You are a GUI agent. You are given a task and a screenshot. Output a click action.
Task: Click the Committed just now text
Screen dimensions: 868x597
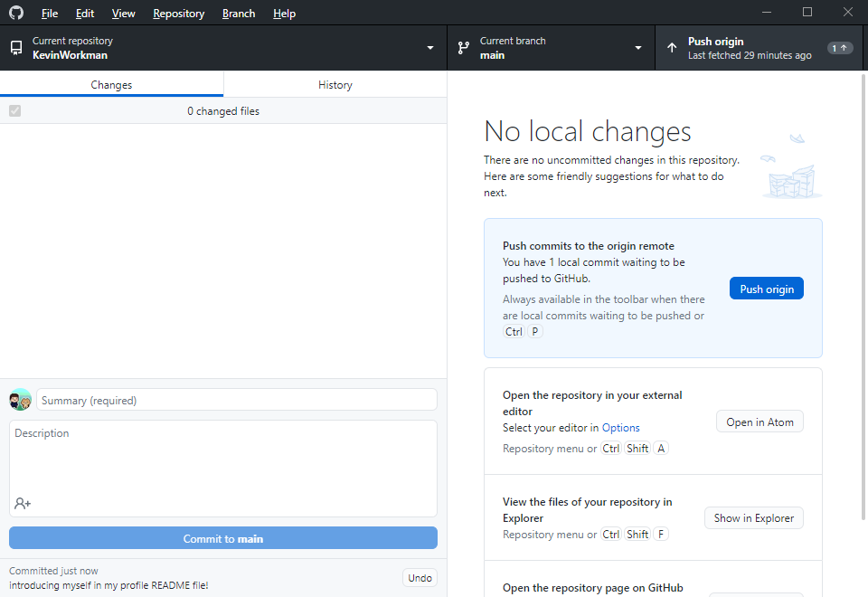click(x=53, y=571)
